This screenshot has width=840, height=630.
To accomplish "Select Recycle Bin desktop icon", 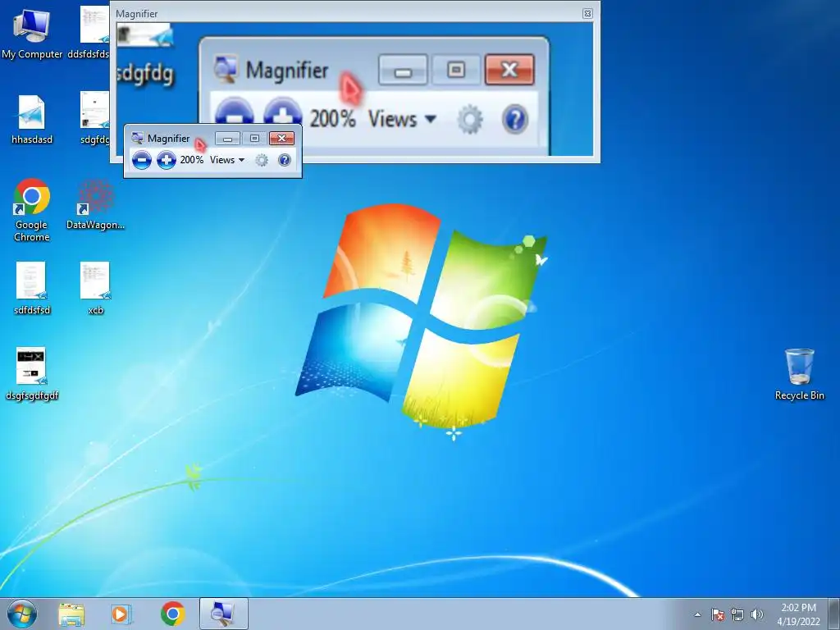I will tap(799, 374).
